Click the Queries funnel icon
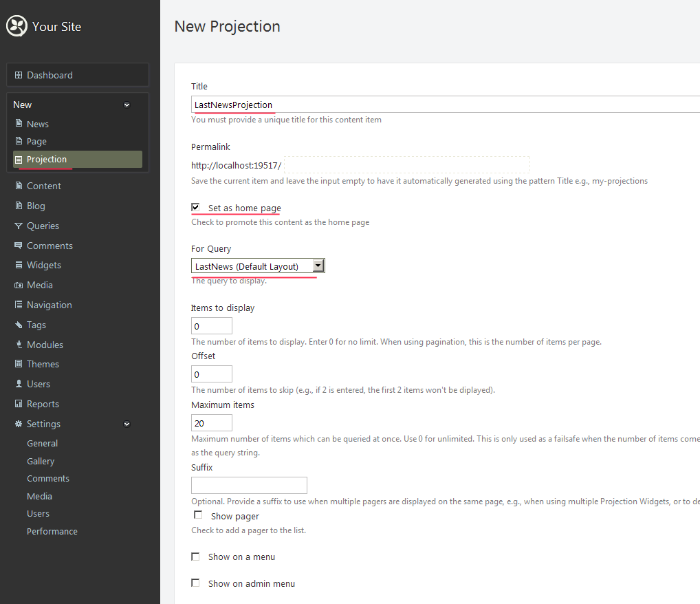The height and width of the screenshot is (604, 700). [x=19, y=226]
